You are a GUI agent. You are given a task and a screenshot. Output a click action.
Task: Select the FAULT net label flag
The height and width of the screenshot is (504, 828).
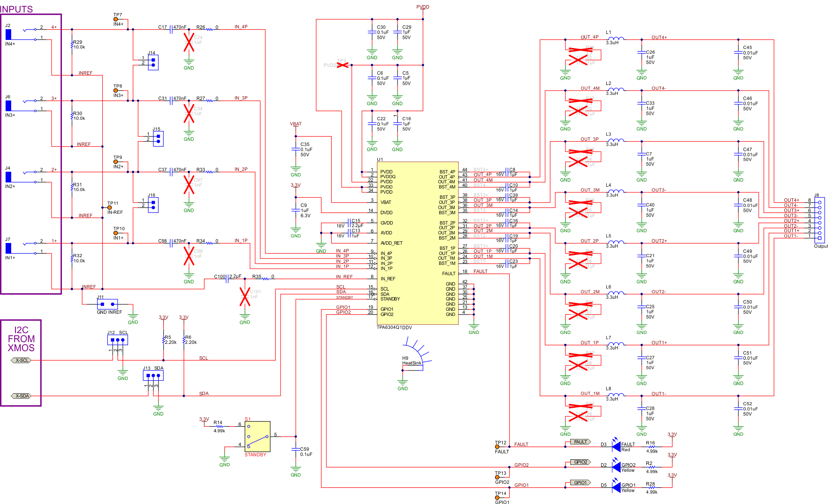(580, 441)
